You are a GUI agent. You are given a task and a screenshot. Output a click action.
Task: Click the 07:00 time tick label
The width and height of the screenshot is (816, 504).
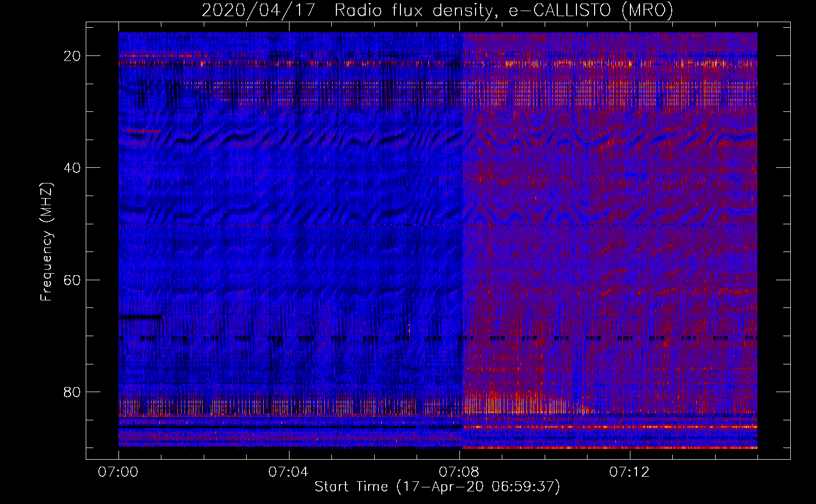(x=118, y=472)
